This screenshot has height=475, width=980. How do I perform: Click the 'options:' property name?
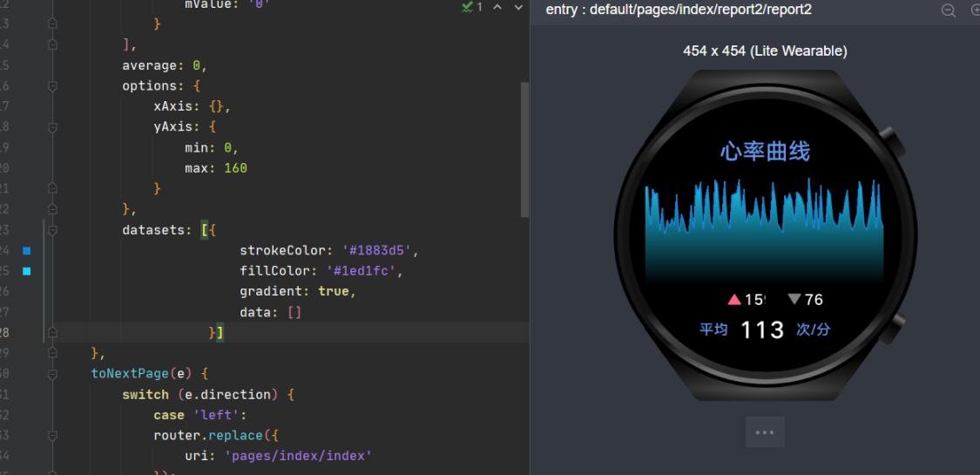click(x=153, y=85)
